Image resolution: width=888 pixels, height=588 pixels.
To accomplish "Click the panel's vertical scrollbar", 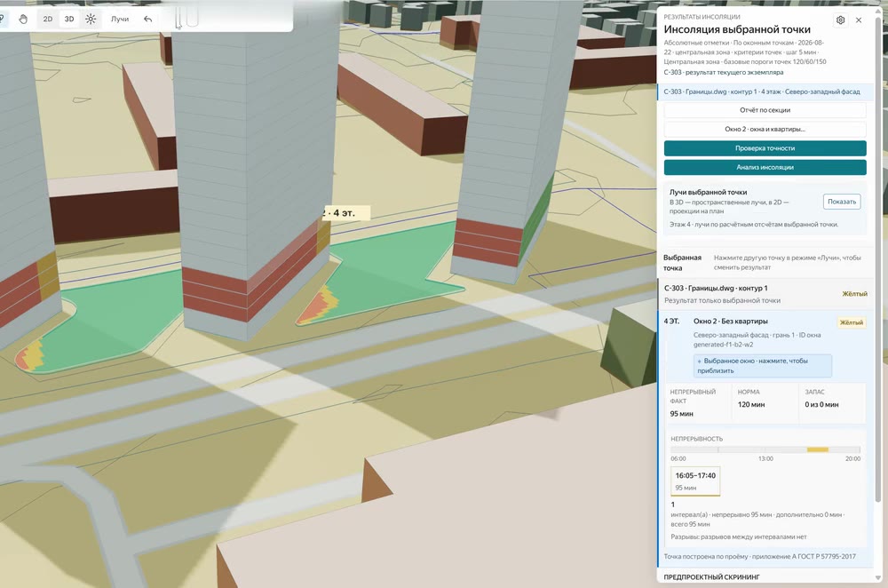I will (878, 260).
